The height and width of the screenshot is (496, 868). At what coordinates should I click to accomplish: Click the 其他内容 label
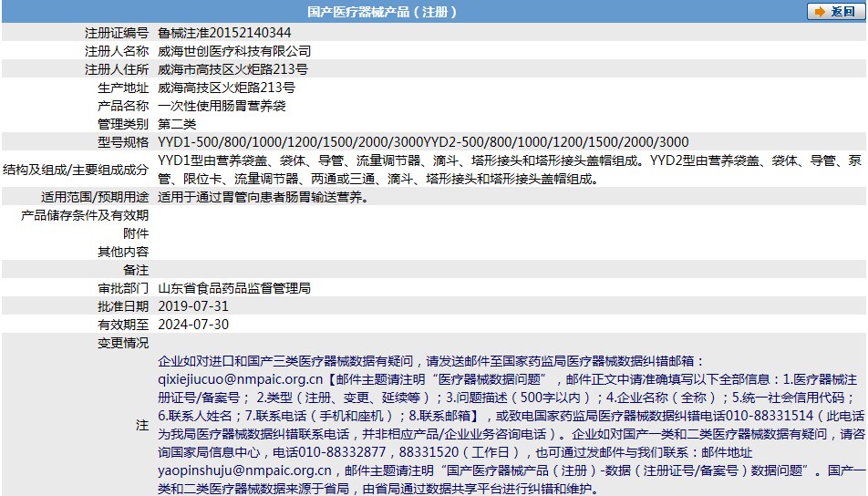[x=123, y=252]
